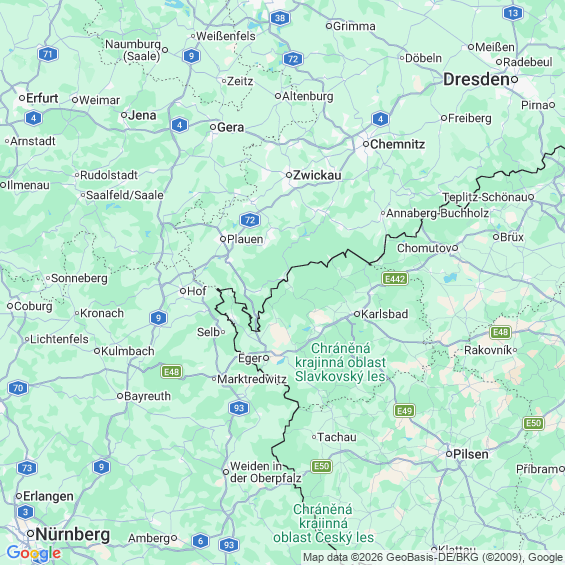Click the Karlsbad town marker
Viewport: 565px width, 565px height.
(x=356, y=314)
